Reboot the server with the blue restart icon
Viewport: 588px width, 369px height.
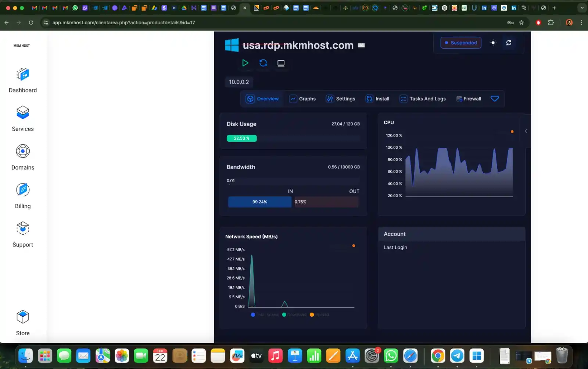click(263, 63)
